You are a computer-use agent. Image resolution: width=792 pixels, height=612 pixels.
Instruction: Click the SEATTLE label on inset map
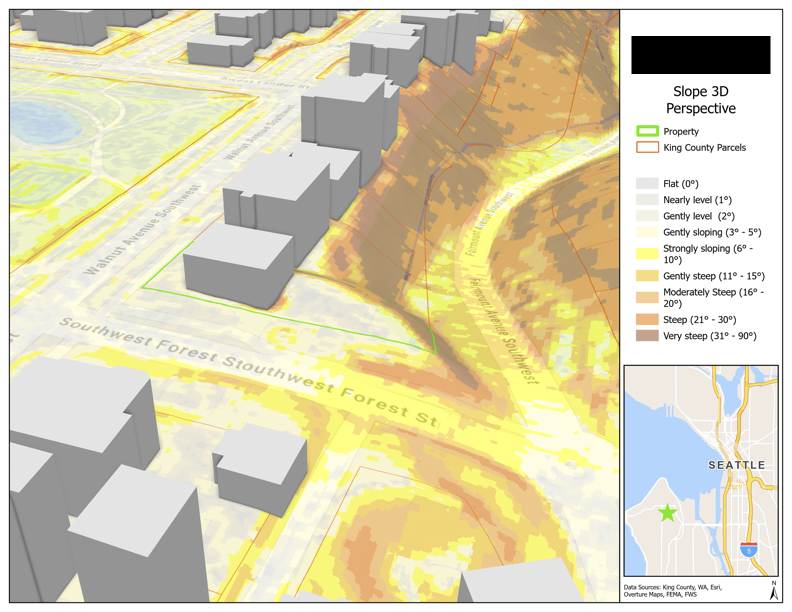click(x=736, y=466)
